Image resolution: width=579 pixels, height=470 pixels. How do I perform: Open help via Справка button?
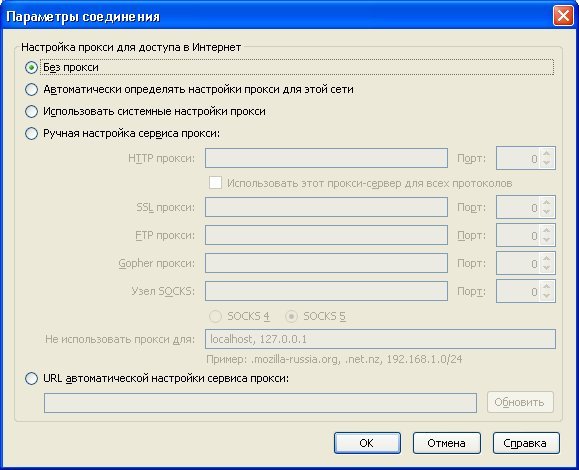point(526,443)
